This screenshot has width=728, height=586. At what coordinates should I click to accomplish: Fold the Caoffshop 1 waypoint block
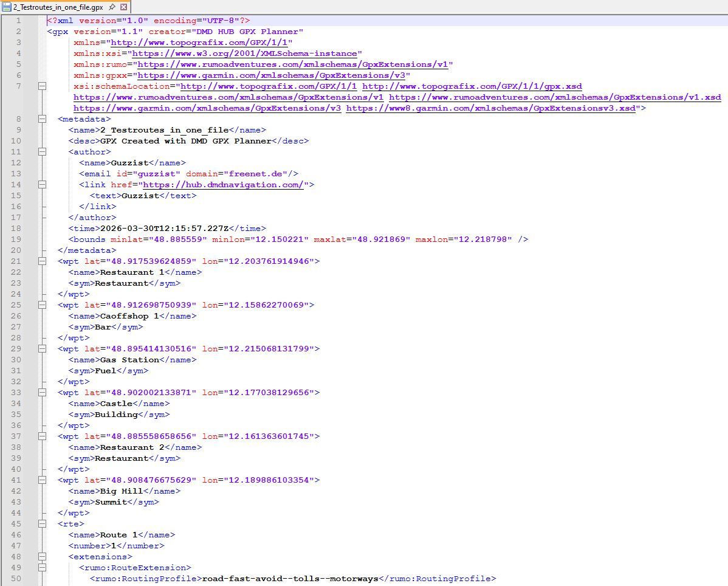tap(43, 305)
